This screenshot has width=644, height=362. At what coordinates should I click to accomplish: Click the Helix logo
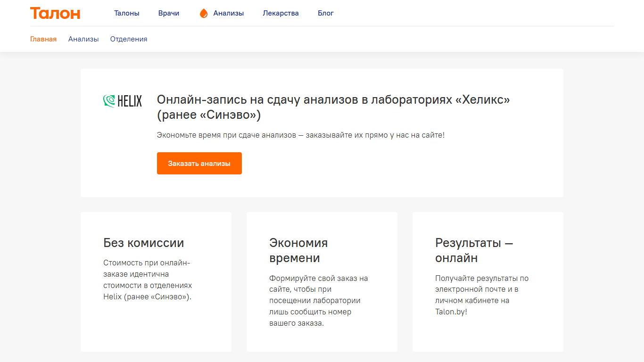pyautogui.click(x=123, y=101)
